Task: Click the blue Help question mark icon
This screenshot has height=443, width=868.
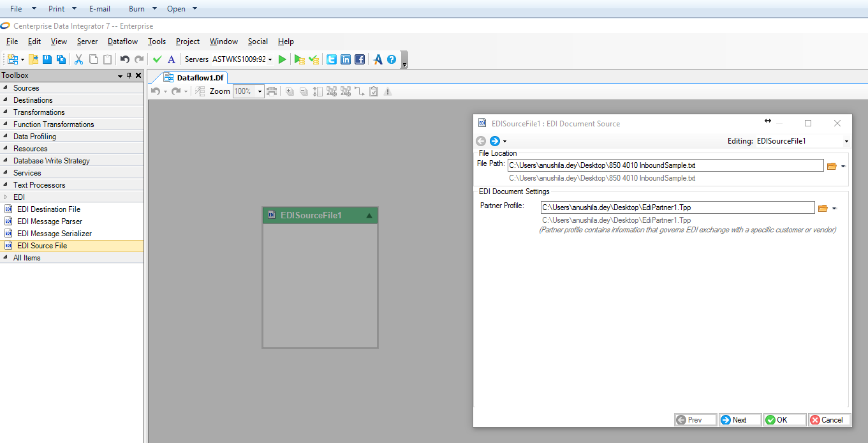Action: click(x=392, y=59)
